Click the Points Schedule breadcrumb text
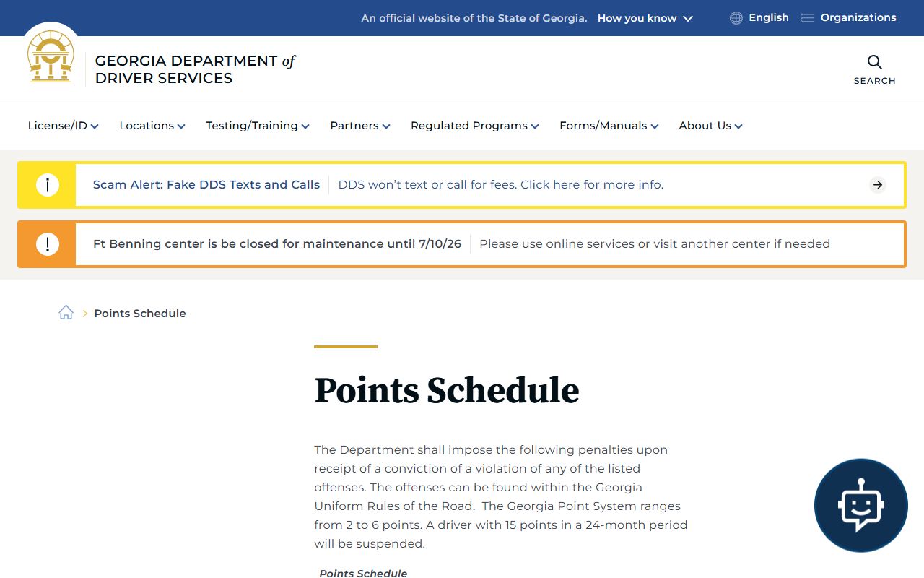Viewport: 924px width, 578px height. point(140,313)
